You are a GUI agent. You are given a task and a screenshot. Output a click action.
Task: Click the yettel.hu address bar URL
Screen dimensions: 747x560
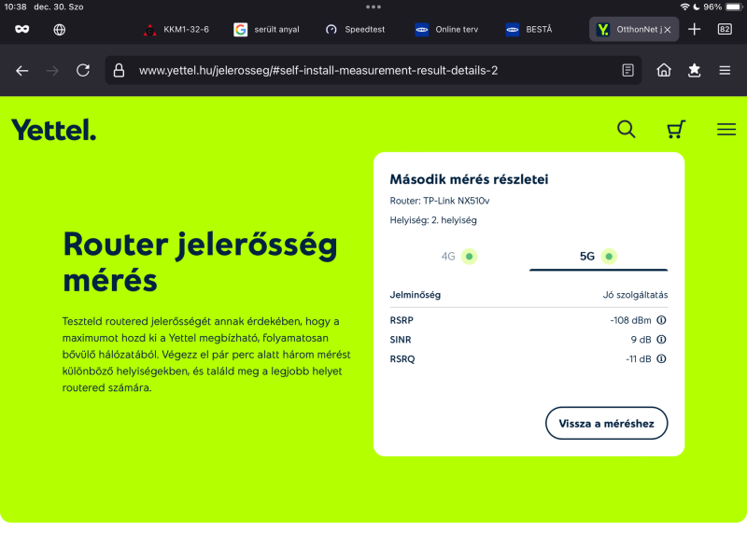(318, 71)
